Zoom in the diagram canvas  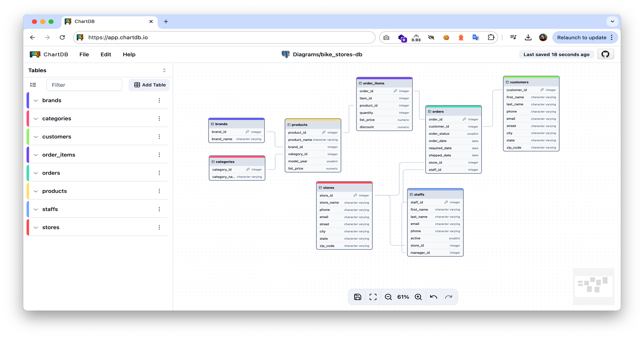click(418, 297)
